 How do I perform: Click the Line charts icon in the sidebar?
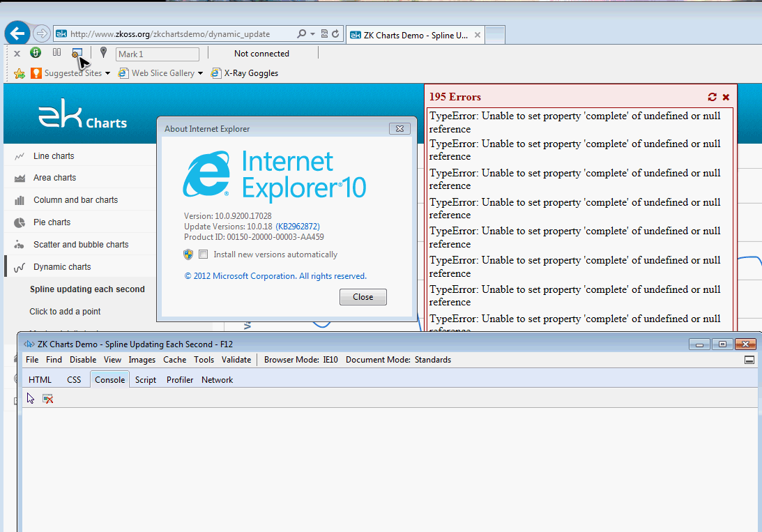pos(20,156)
